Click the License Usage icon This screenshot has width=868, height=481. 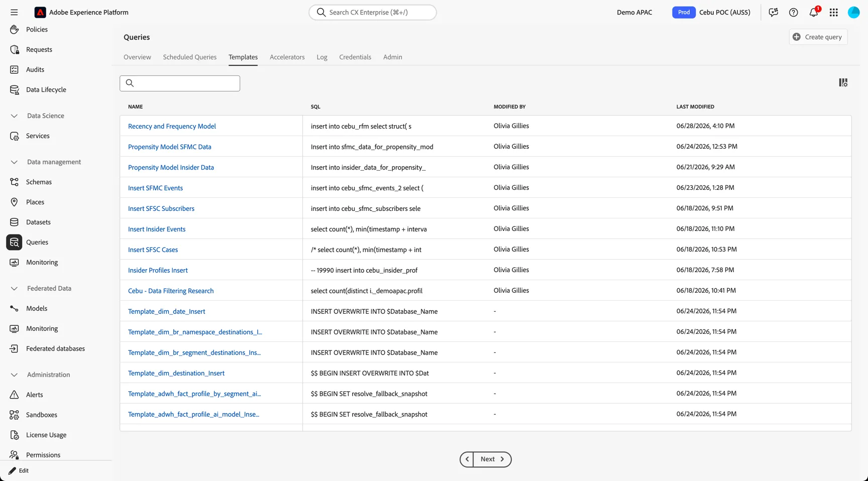14,435
